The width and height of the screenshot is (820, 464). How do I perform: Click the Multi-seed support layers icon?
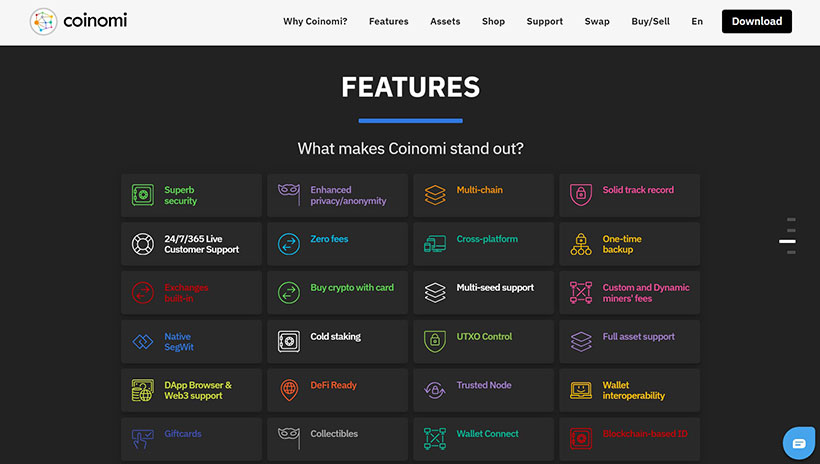[435, 292]
